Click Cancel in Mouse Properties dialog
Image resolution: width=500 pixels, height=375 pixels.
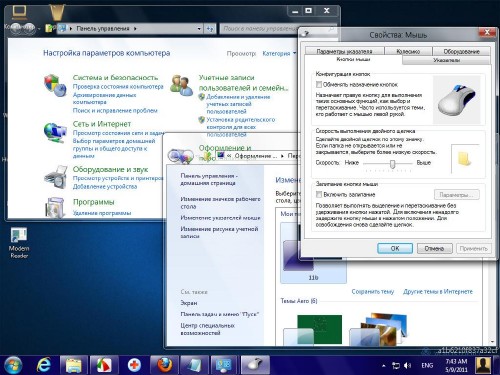(x=434, y=248)
